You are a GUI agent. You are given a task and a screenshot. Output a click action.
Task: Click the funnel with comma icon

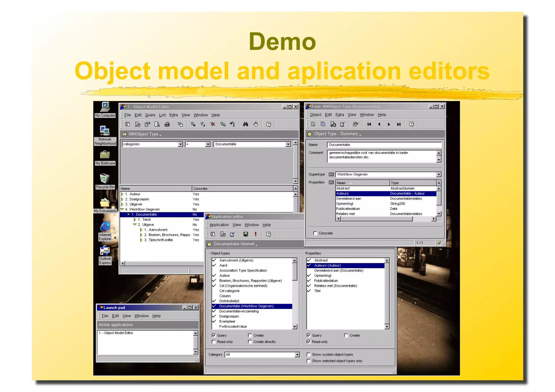coord(203,124)
